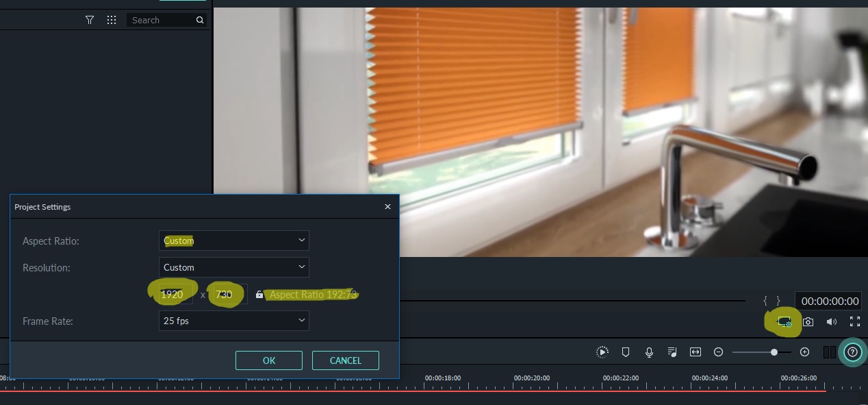Click the filter icon above the media panel
The height and width of the screenshot is (405, 868).
[x=90, y=20]
